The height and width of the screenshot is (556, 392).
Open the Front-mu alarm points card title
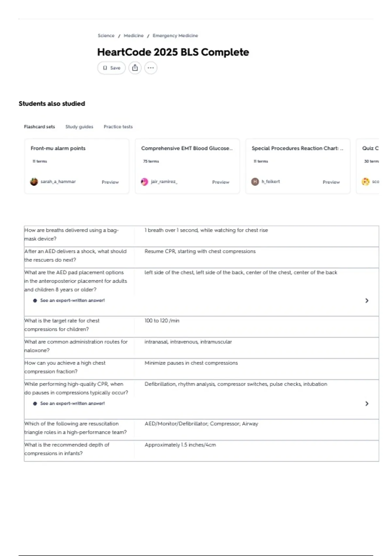pos(58,148)
